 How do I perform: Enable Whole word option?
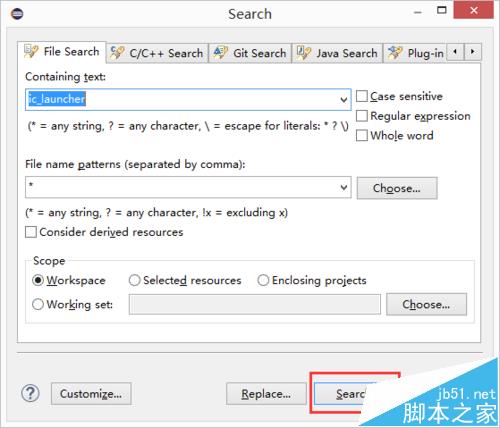[x=362, y=136]
